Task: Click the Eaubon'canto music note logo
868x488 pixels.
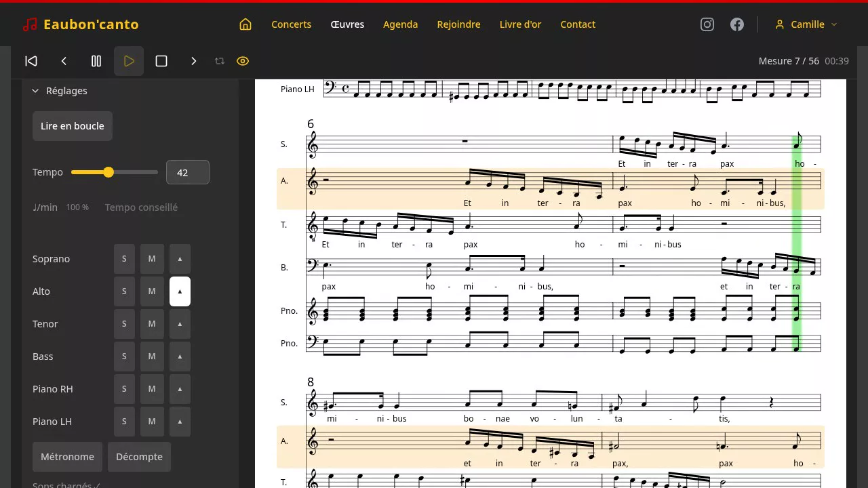Action: coord(30,24)
